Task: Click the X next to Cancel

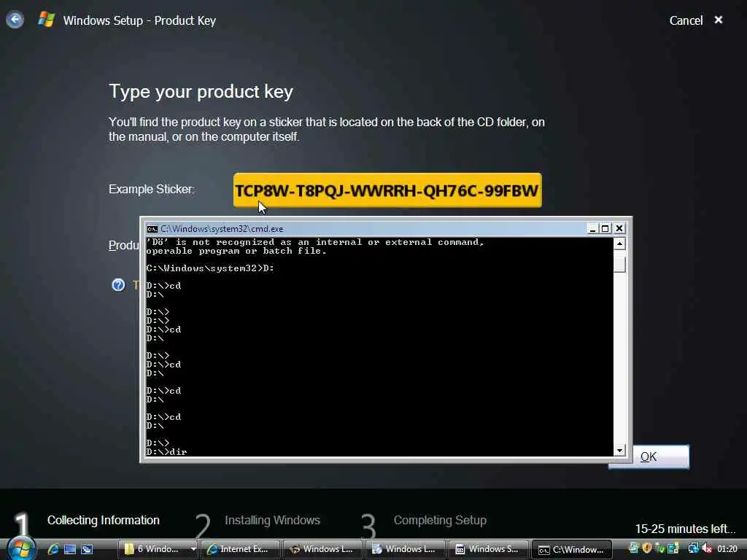Action: coord(719,20)
